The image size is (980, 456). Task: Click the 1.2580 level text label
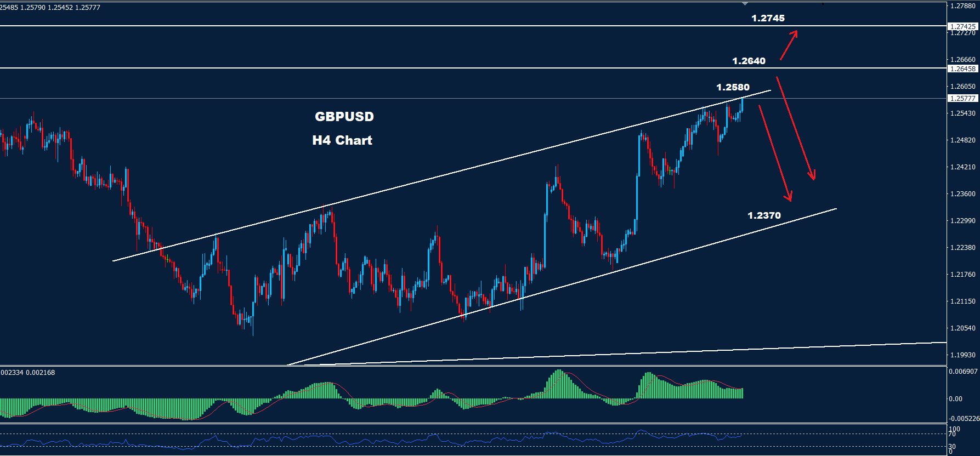point(733,87)
